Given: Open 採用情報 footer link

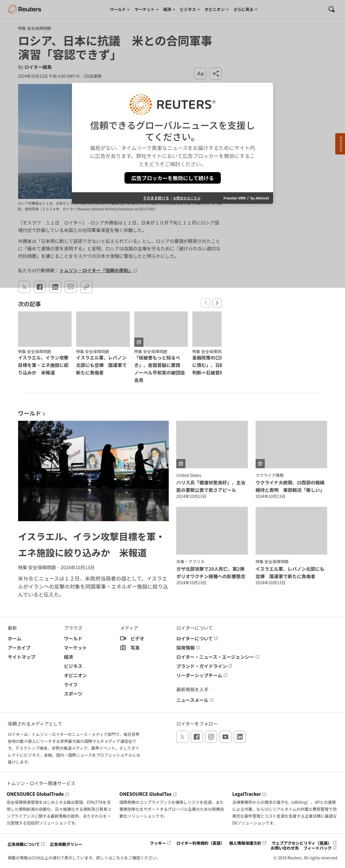Looking at the screenshot, I should point(188,648).
